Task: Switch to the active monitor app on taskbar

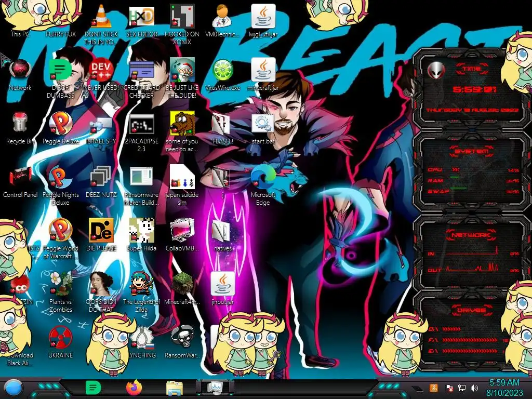Action: tap(215, 388)
